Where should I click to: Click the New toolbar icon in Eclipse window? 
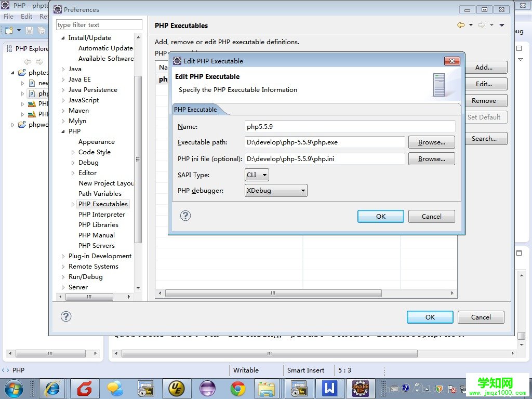tap(9, 31)
